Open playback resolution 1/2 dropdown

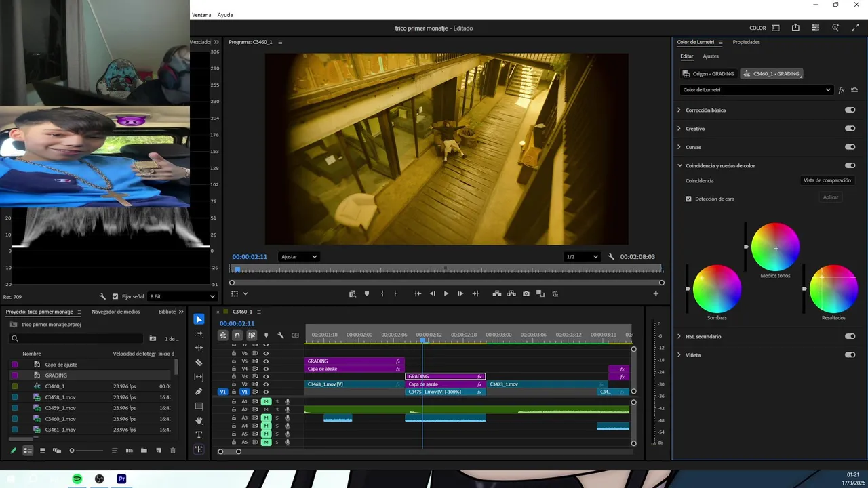click(x=582, y=257)
